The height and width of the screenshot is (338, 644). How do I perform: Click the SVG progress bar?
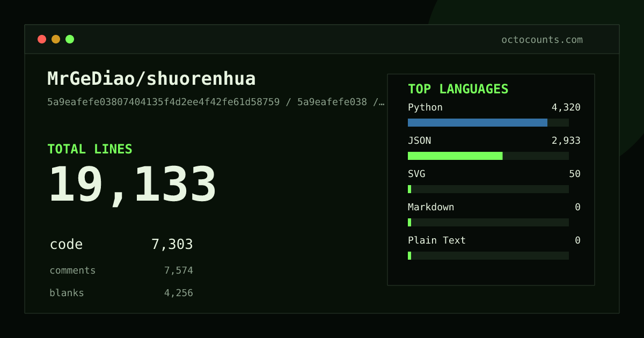[x=488, y=189]
